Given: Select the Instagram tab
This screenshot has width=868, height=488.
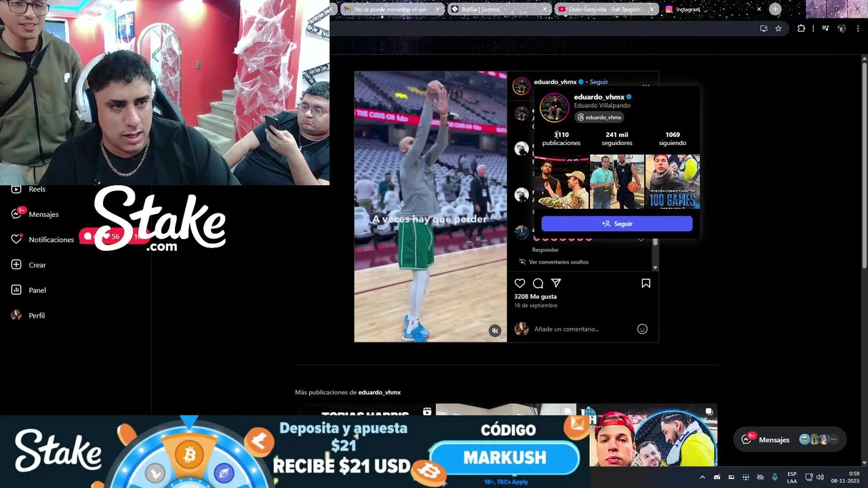Looking at the screenshot, I should tap(713, 9).
